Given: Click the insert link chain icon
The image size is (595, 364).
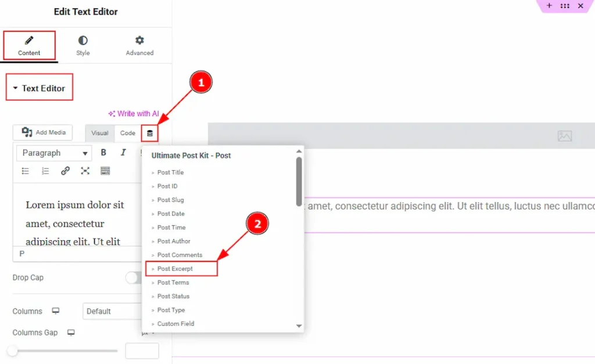Looking at the screenshot, I should (x=65, y=171).
